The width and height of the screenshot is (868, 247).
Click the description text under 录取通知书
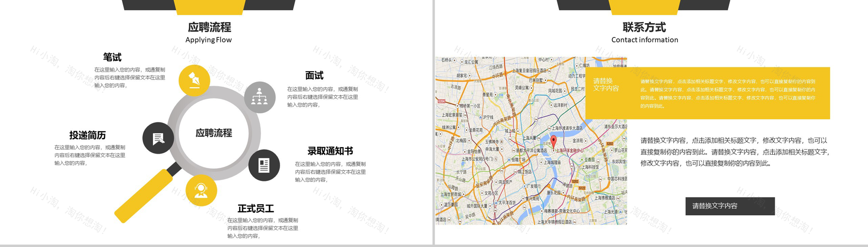point(331,172)
